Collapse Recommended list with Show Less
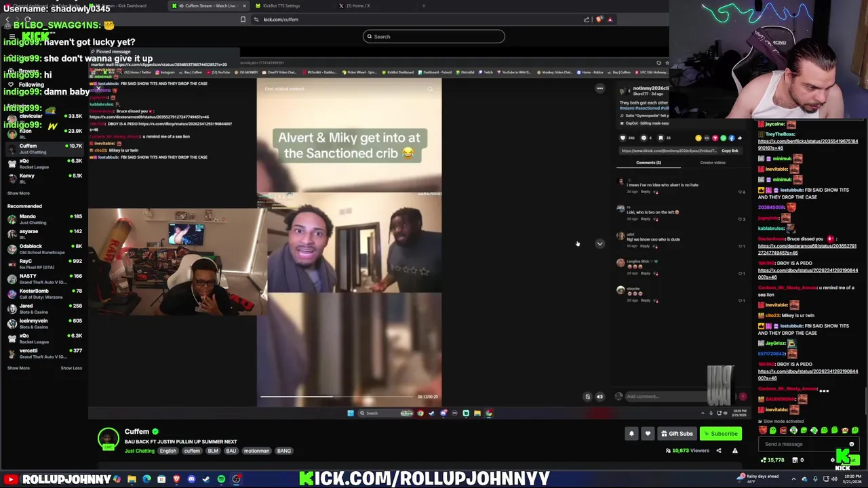The width and height of the screenshot is (868, 488). 71,368
